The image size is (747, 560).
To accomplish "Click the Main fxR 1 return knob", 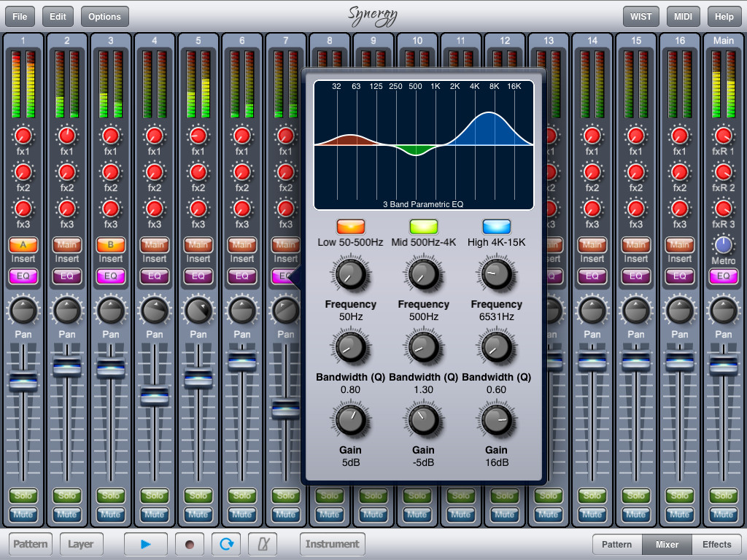I will pyautogui.click(x=723, y=136).
